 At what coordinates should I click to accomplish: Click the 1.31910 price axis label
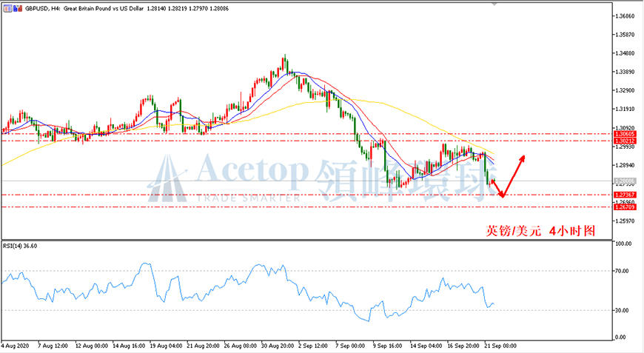[x=625, y=110]
